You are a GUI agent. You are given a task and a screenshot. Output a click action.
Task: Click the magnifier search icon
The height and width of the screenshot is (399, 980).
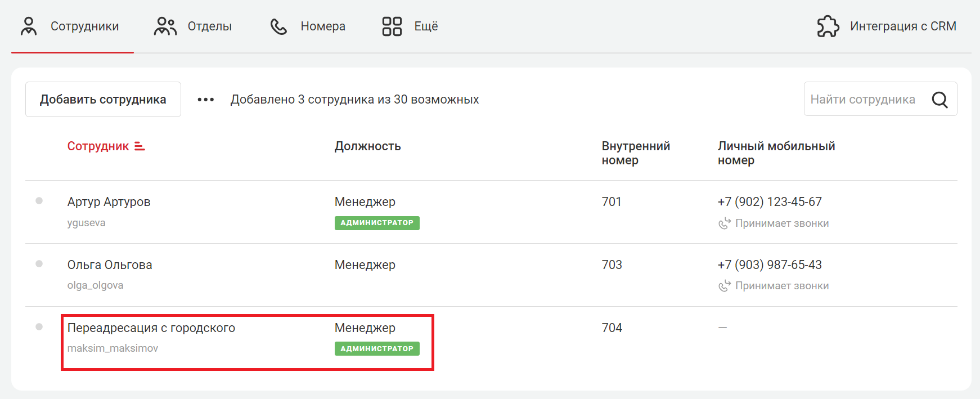click(x=939, y=100)
